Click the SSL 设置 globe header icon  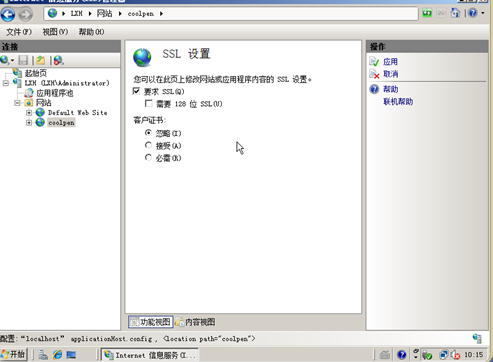[142, 57]
